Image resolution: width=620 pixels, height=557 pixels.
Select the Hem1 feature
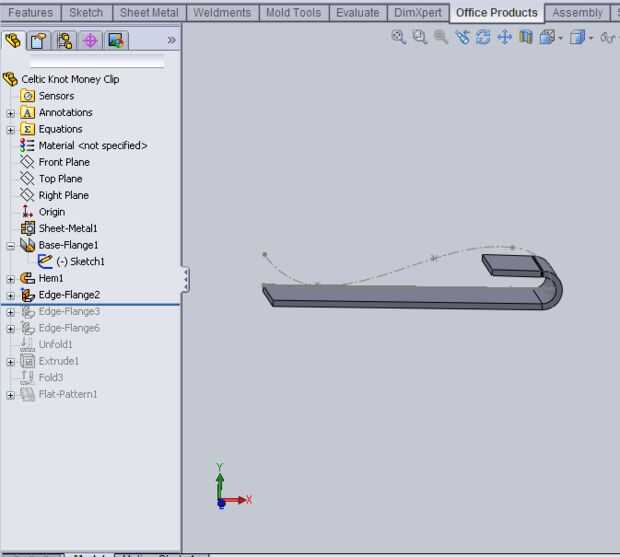click(x=51, y=278)
